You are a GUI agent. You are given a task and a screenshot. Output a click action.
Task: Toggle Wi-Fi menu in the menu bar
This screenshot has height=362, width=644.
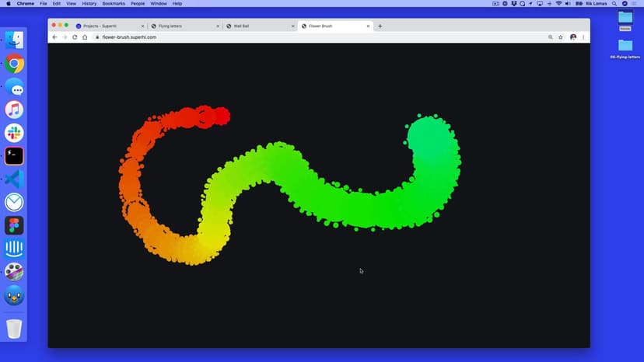pos(558,4)
